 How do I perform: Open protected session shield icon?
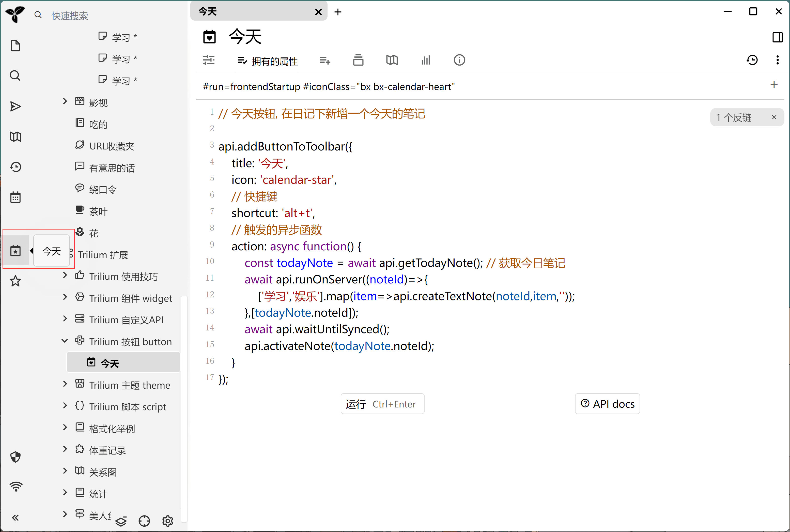pyautogui.click(x=15, y=457)
